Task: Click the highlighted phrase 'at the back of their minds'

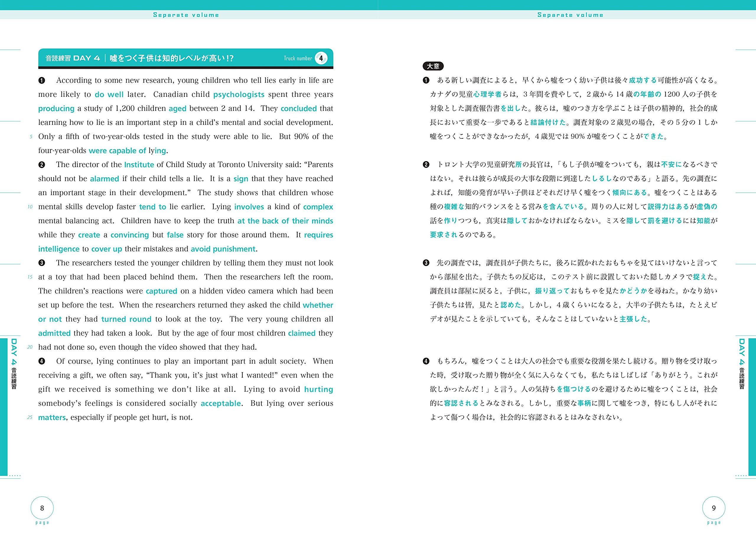Action: click(285, 221)
